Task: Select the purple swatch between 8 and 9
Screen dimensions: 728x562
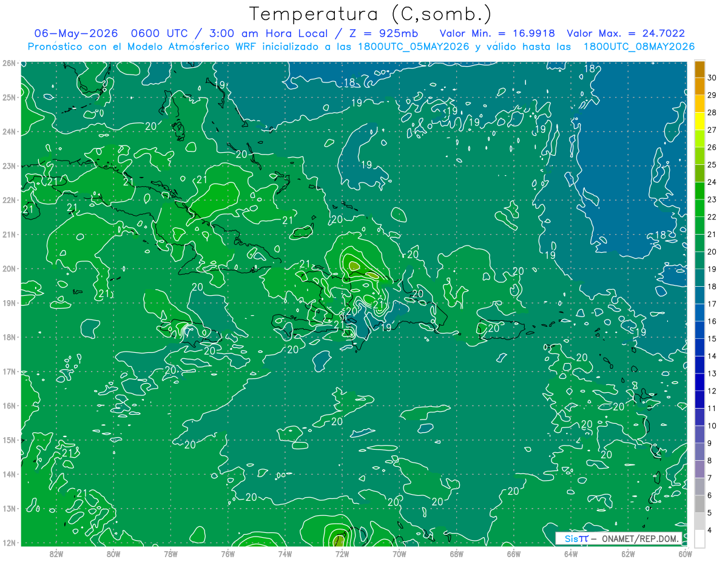Action: (699, 452)
